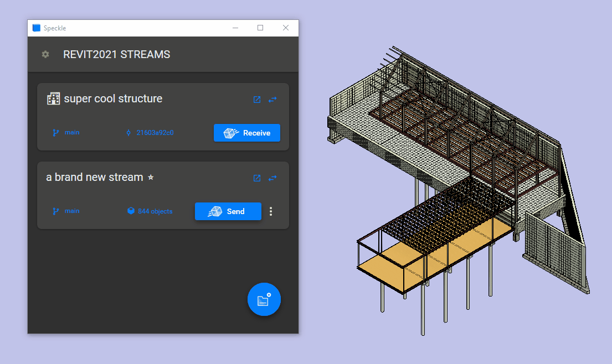
Task: Switch send/receive mode for 'super cool structure'
Action: 272,100
